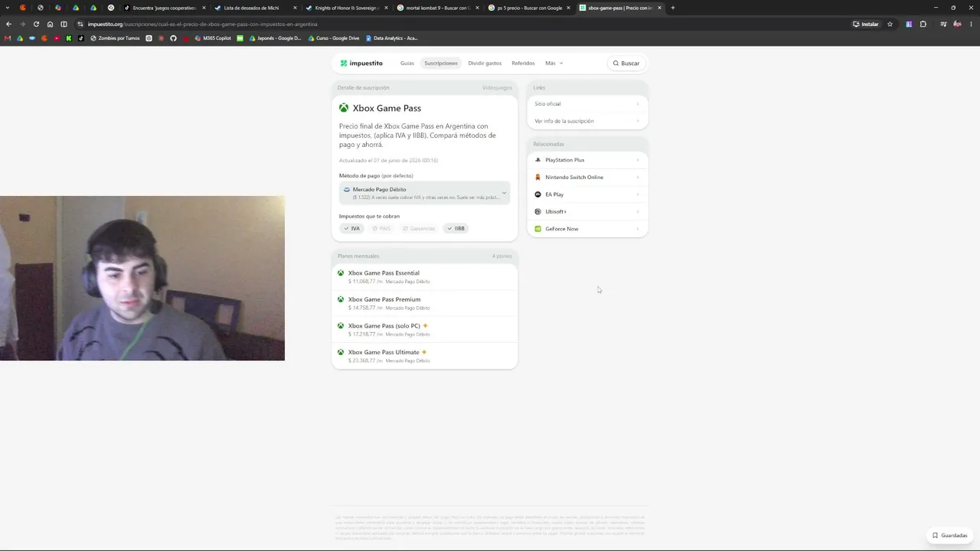Click the GeForce Now logo icon
980x551 pixels.
(537, 229)
